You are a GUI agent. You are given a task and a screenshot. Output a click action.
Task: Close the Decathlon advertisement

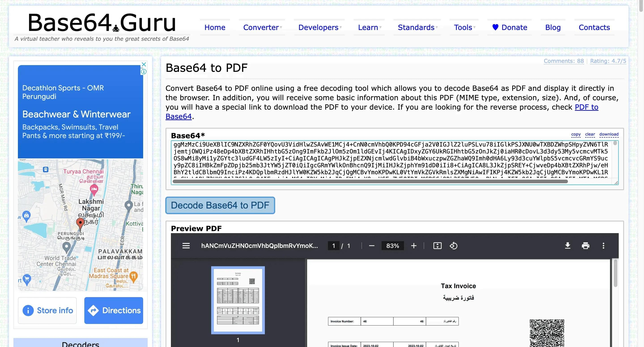point(144,64)
